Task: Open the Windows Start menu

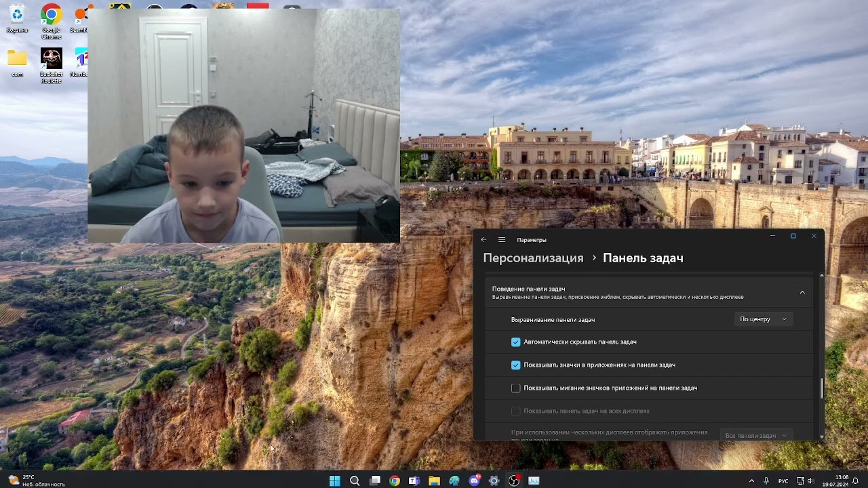Action: [x=334, y=481]
